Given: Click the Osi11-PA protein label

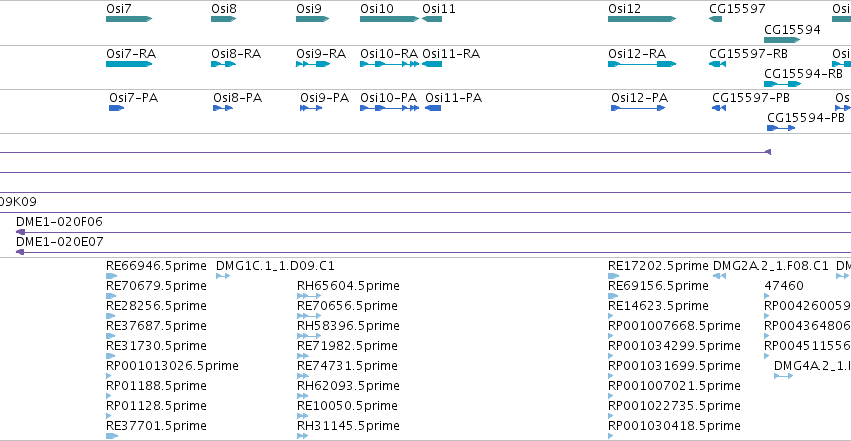Looking at the screenshot, I should coord(454,98).
